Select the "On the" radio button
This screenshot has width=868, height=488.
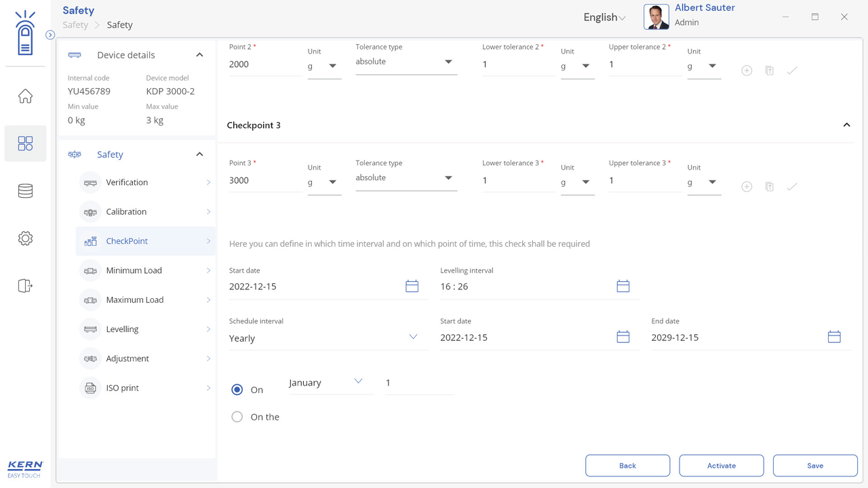[237, 417]
